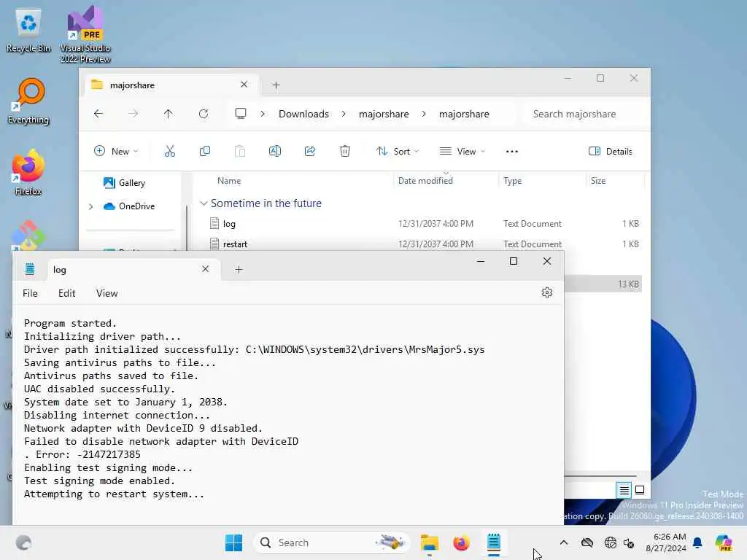Refresh the majorshare folder view
The height and width of the screenshot is (560, 747).
tap(204, 114)
